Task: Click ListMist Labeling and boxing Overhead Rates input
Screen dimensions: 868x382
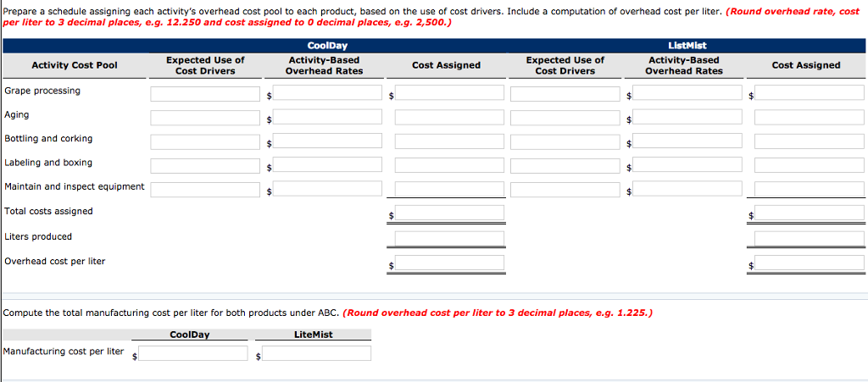Action: tap(687, 164)
